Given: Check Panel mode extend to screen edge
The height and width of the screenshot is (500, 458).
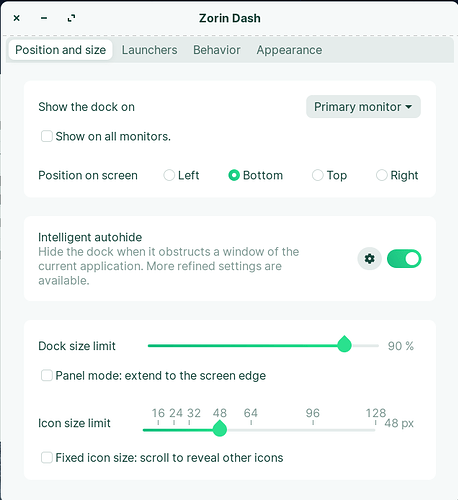Looking at the screenshot, I should point(47,375).
